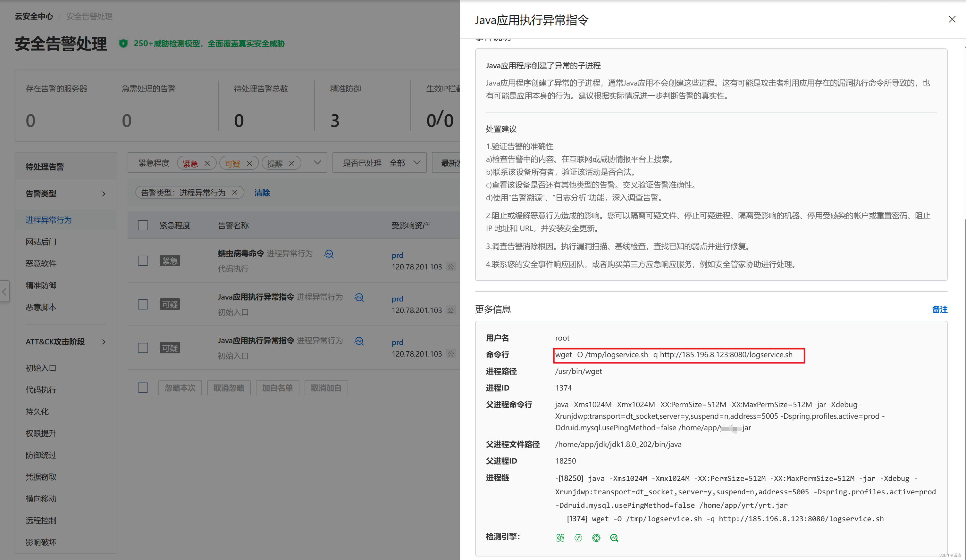Click the public IP badge in second row

point(451,310)
